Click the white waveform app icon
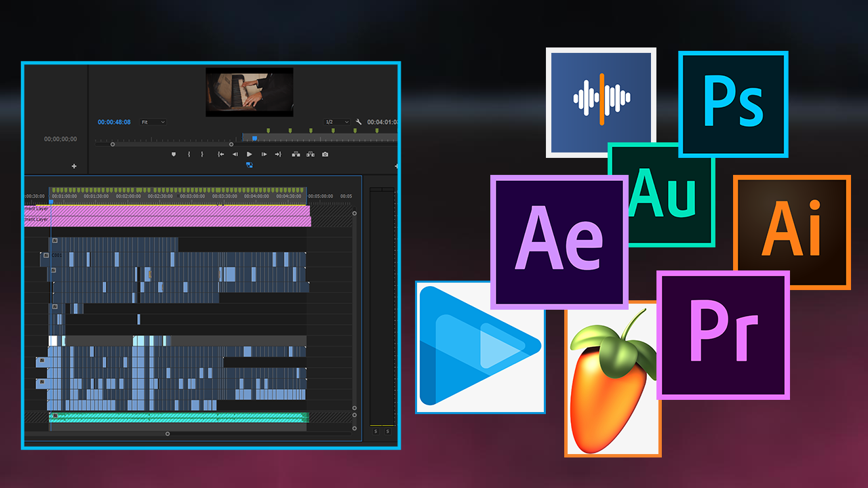The image size is (868, 488). coord(601,102)
